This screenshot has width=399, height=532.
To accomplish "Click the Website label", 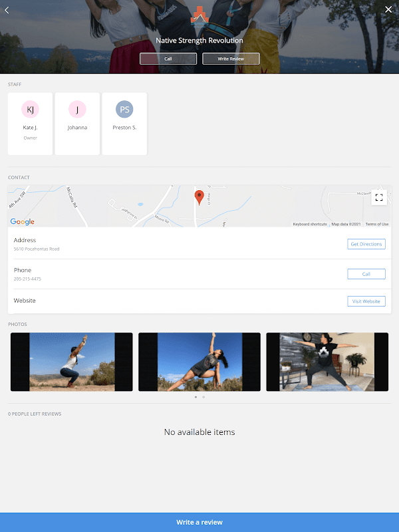I will point(25,301).
